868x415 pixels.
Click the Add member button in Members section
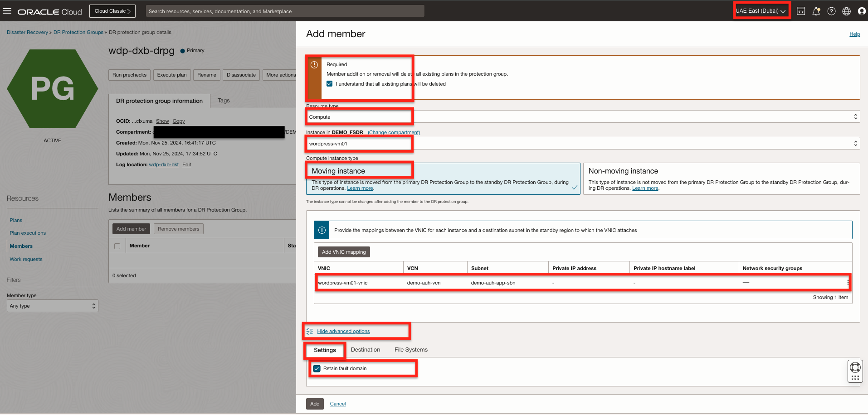131,229
